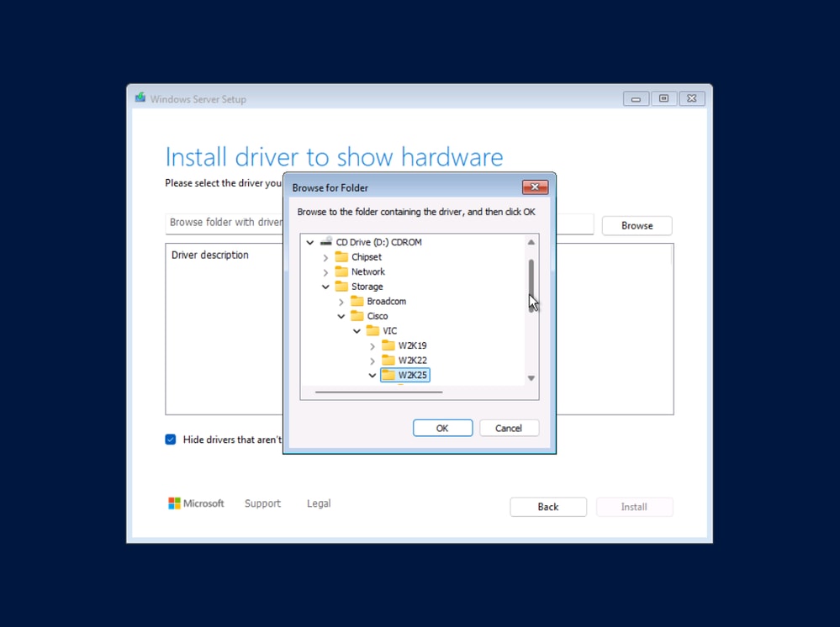Screen dimensions: 840x627
Task: Click the Microsoft logo in the footer
Action: pos(172,503)
